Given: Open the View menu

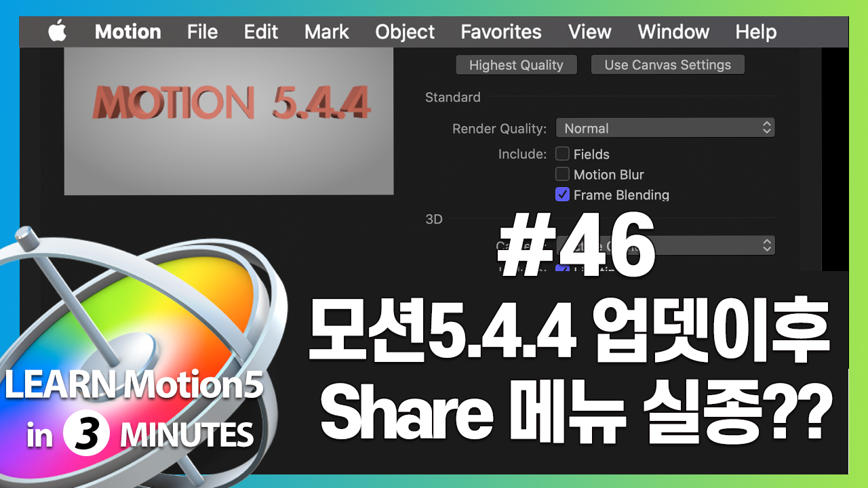Looking at the screenshot, I should (x=589, y=32).
